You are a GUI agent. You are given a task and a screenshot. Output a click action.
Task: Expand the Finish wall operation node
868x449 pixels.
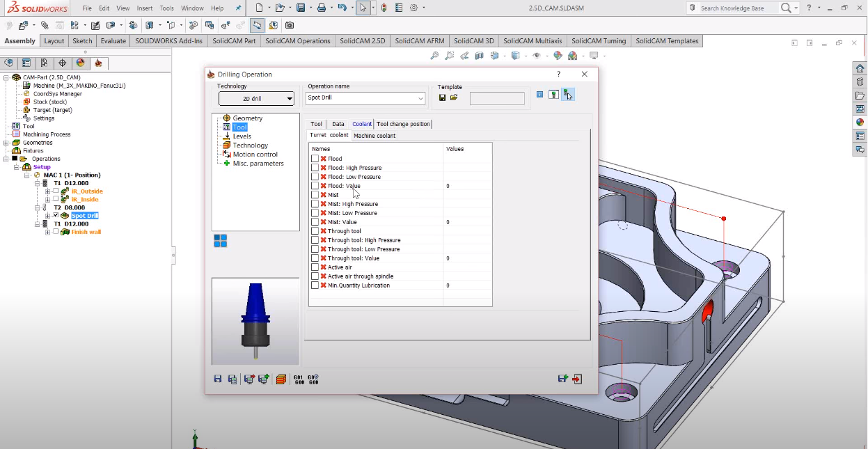(47, 232)
